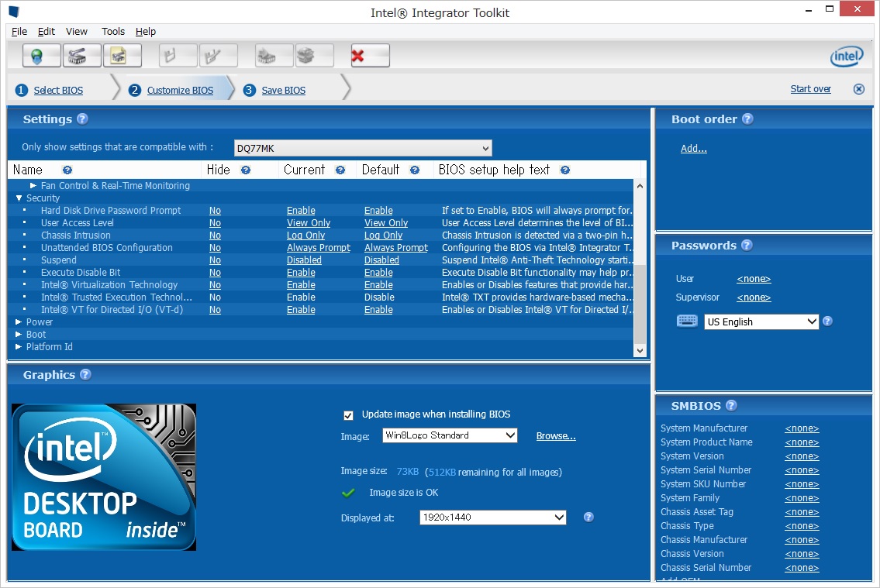Collapse the Security settings group
Viewport: 880px width, 588px height.
click(19, 198)
